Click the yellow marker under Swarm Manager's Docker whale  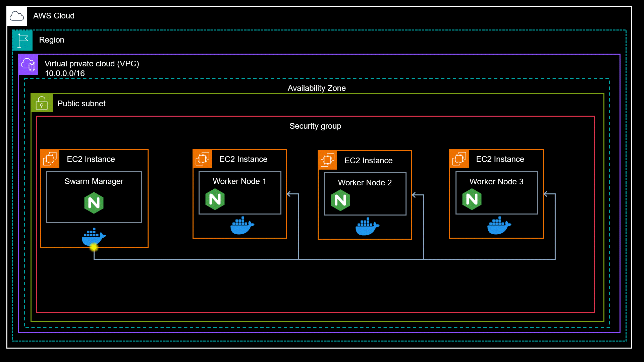pyautogui.click(x=93, y=247)
